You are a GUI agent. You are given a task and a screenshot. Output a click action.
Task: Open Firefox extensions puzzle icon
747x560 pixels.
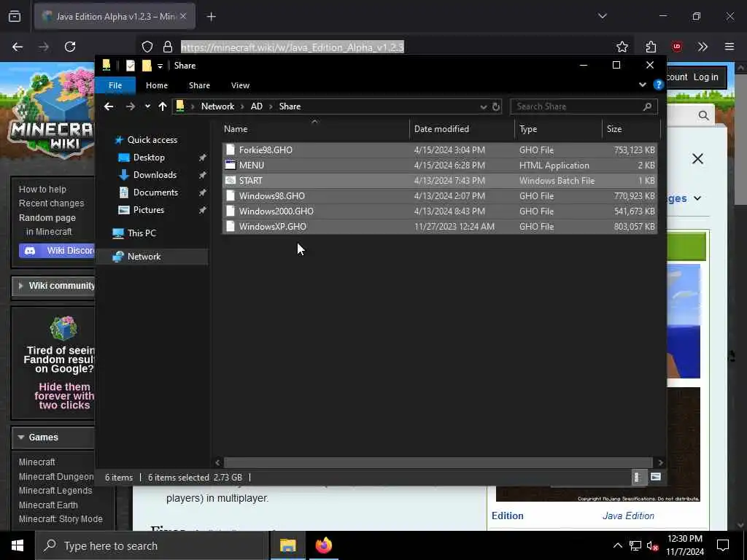pos(651,47)
